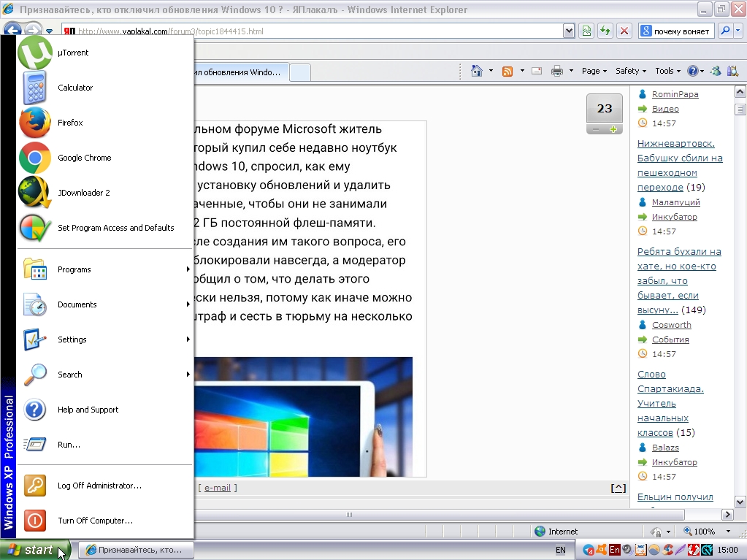Expand the zoom level dropdown at 100%

coord(728,532)
